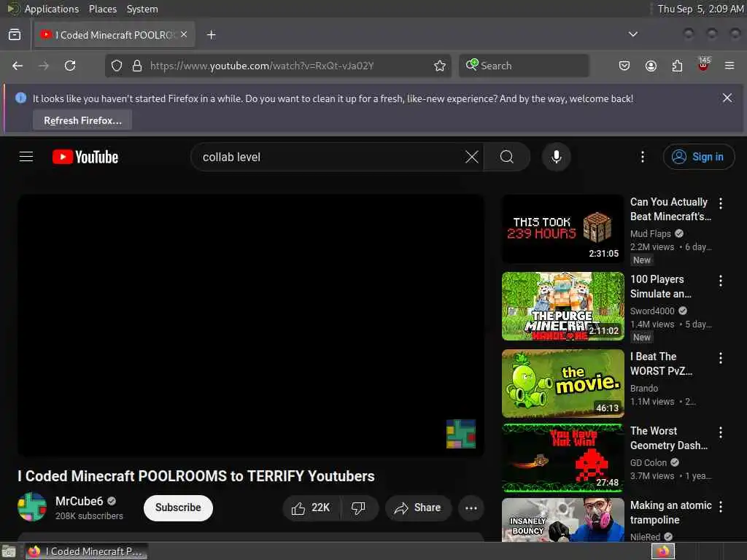Go forward in Firefox
The width and height of the screenshot is (747, 560).
pyautogui.click(x=44, y=66)
